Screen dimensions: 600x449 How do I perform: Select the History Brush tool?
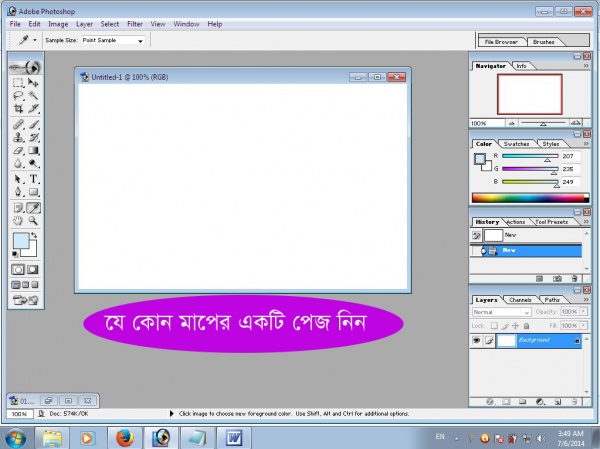click(x=33, y=137)
